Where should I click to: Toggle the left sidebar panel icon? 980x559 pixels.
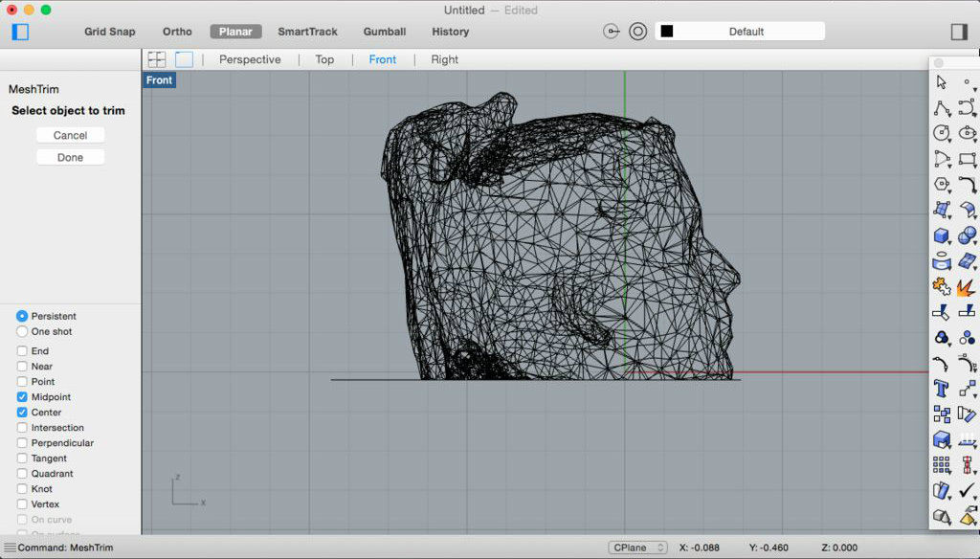click(x=20, y=32)
